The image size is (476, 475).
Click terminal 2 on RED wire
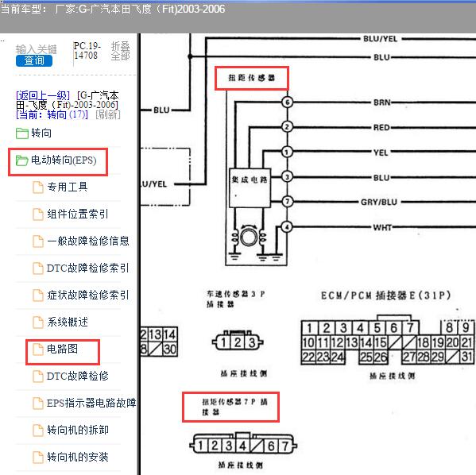pyautogui.click(x=287, y=127)
